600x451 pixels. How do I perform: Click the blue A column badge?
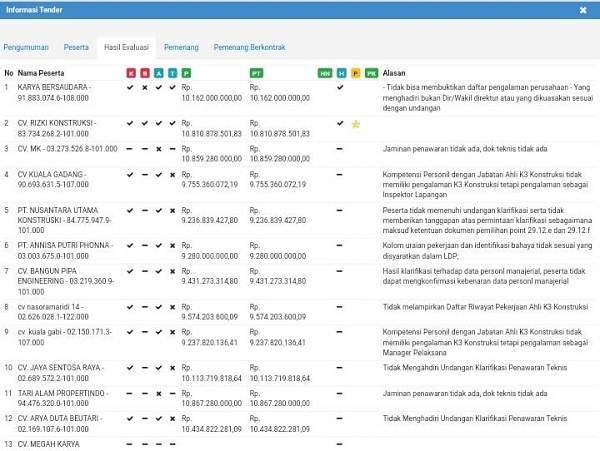click(159, 73)
